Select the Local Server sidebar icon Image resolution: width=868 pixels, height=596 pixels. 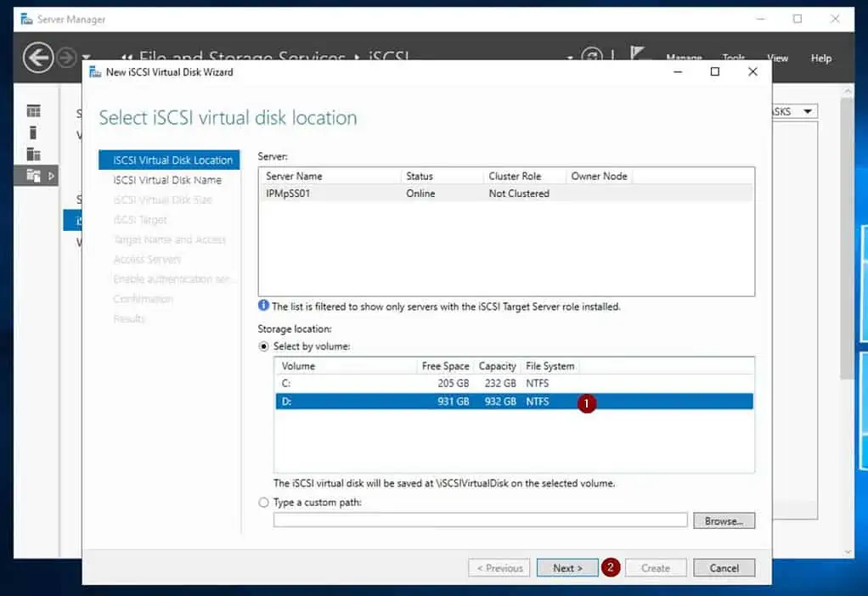click(x=33, y=132)
